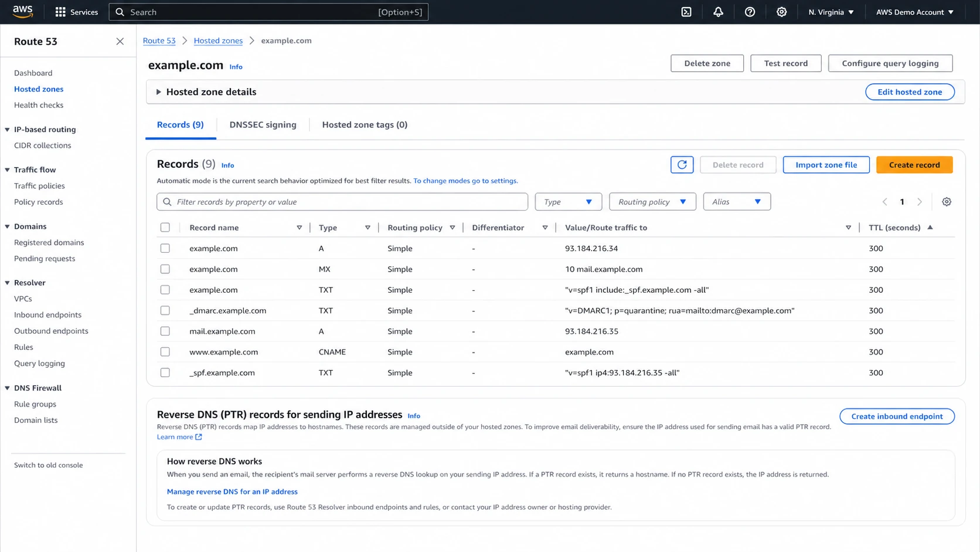Open the Alias filter dropdown

[x=737, y=202]
